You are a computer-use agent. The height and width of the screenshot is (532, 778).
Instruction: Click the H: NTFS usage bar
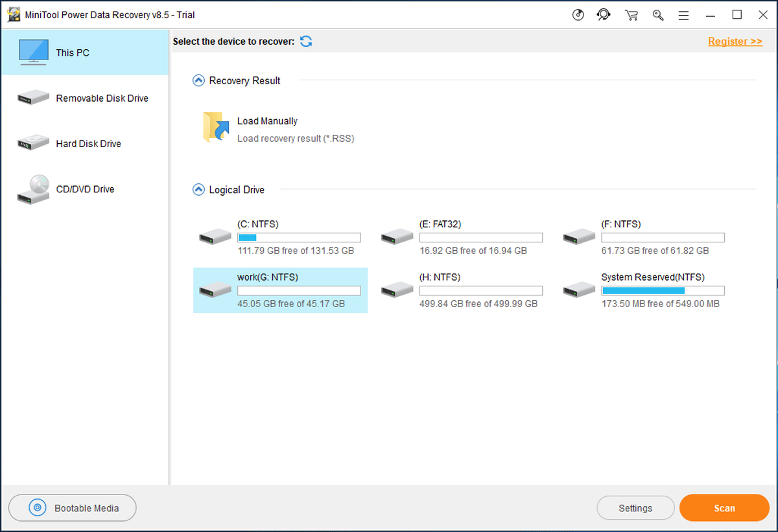point(481,291)
